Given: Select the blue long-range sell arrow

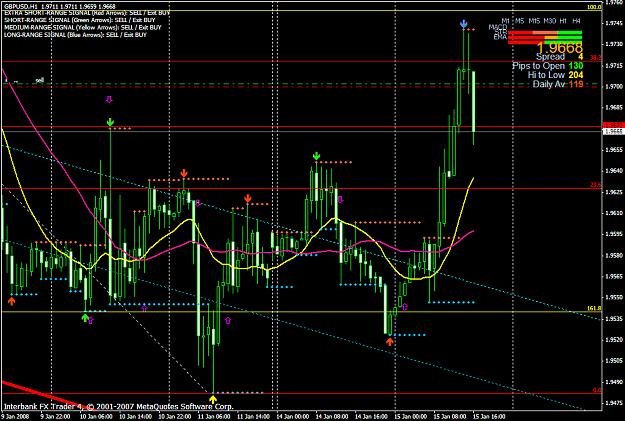Looking at the screenshot, I should point(463,24).
